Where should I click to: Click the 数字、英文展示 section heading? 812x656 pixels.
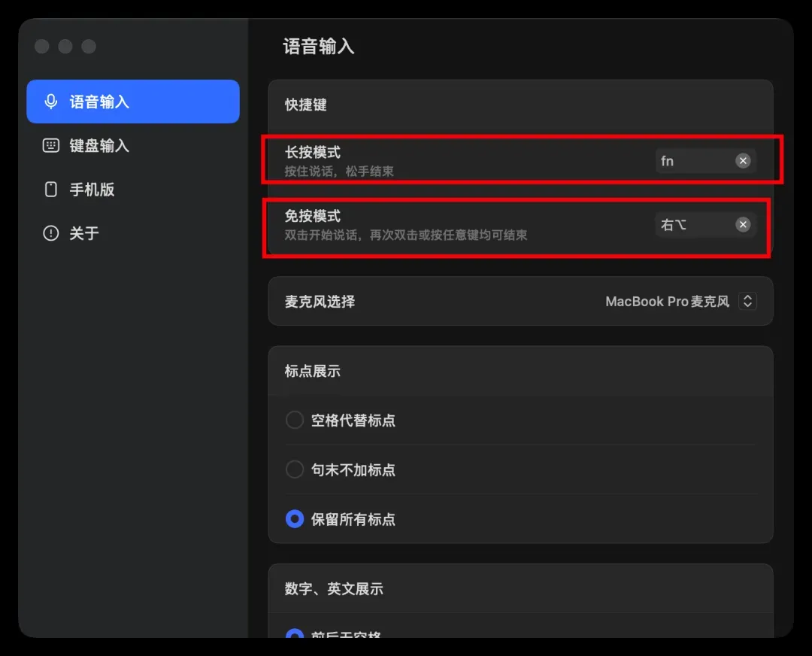[x=334, y=588]
